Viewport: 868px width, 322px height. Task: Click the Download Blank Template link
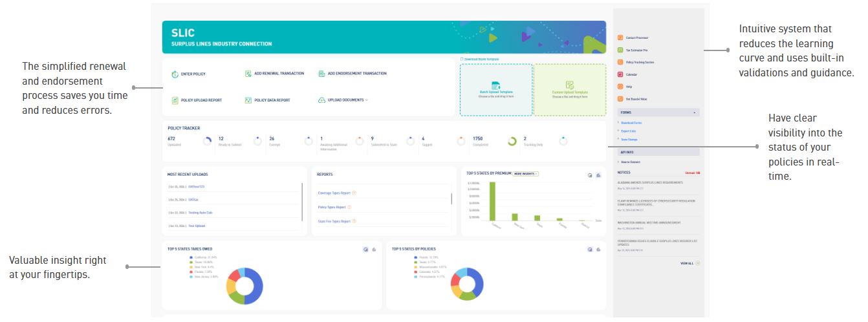point(479,59)
